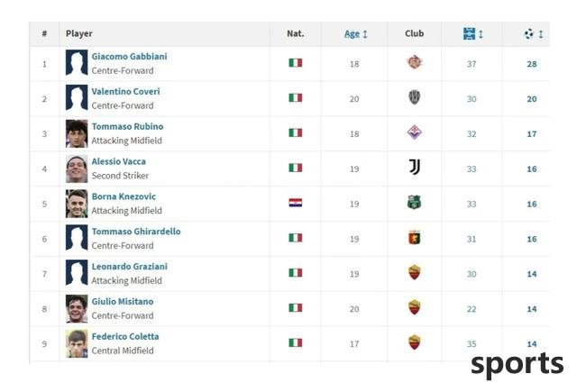Click Alessio Vacca's portrait thumbnail
Image resolution: width=577 pixels, height=392 pixels.
click(x=77, y=169)
